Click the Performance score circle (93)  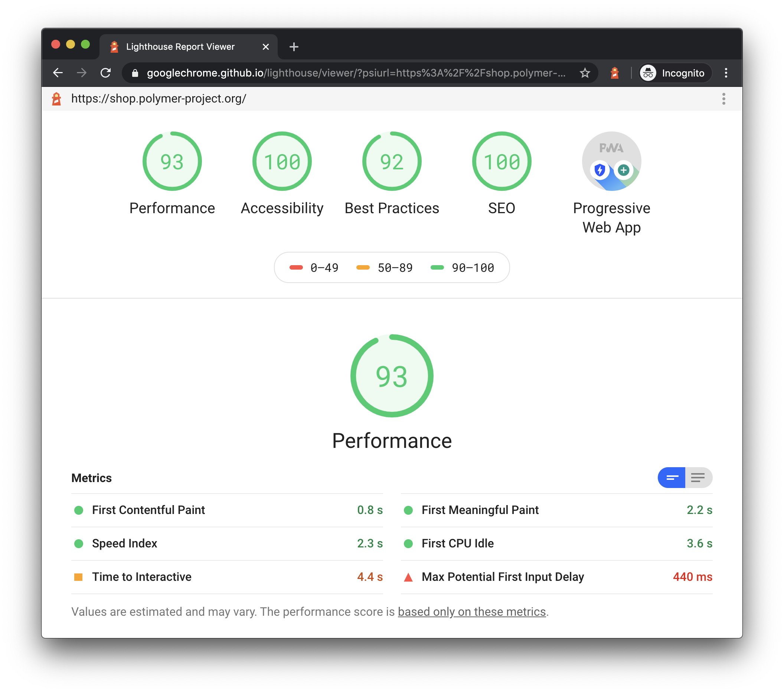172,161
